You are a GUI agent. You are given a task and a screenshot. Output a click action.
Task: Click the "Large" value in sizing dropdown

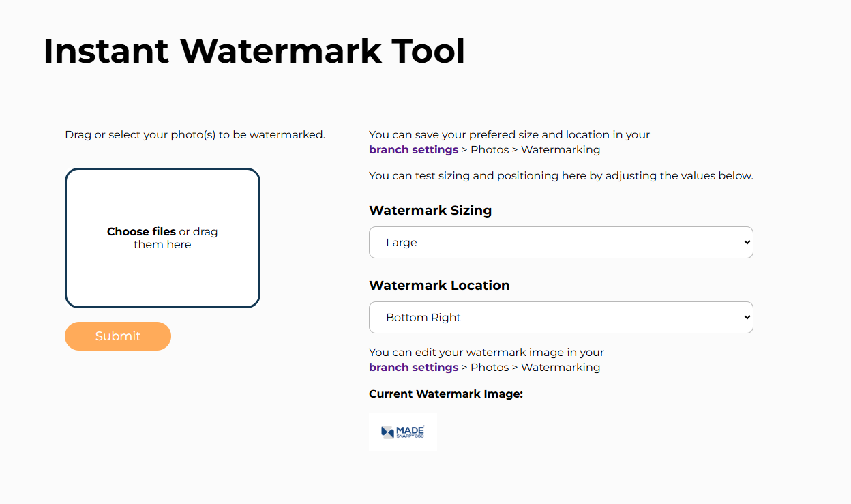[402, 243]
